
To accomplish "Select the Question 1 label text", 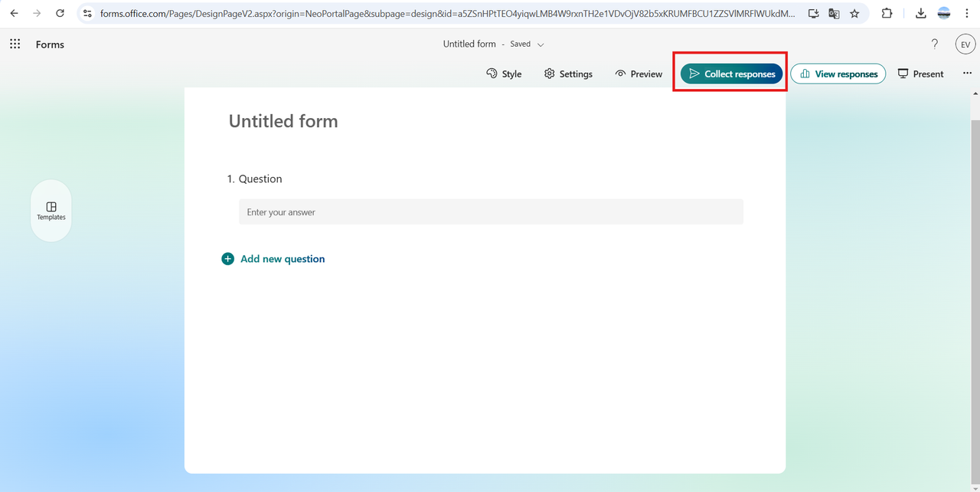I will tap(260, 179).
